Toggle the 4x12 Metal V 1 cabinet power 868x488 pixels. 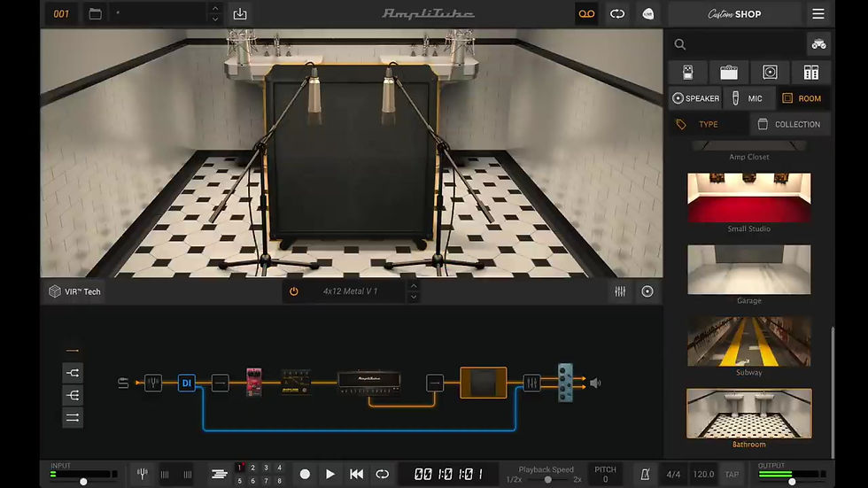(294, 291)
